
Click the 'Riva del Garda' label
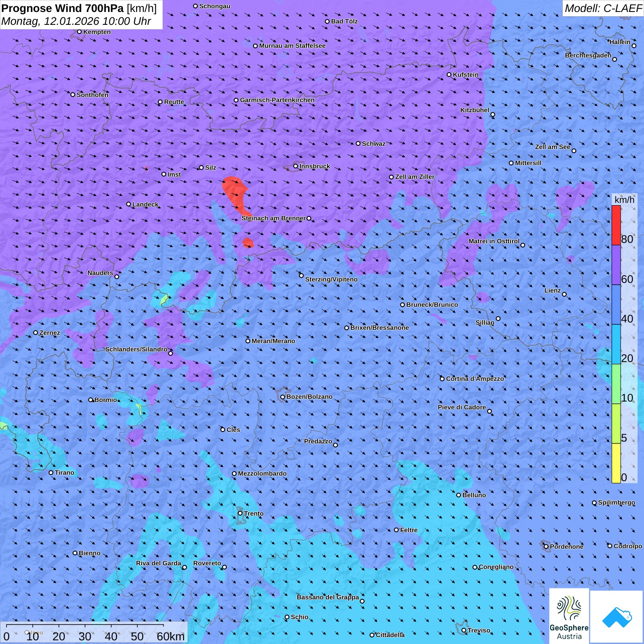pos(159,563)
